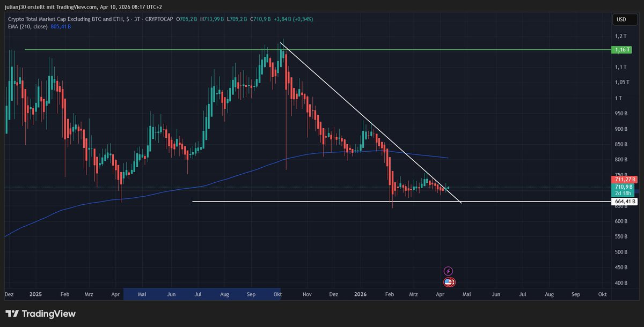Image resolution: width=644 pixels, height=327 pixels.
Task: Click the EMA (210, close) indicator legend
Action: 28,26
